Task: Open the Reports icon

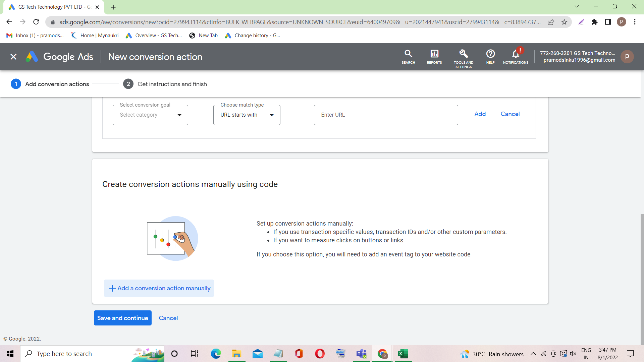Action: (434, 56)
